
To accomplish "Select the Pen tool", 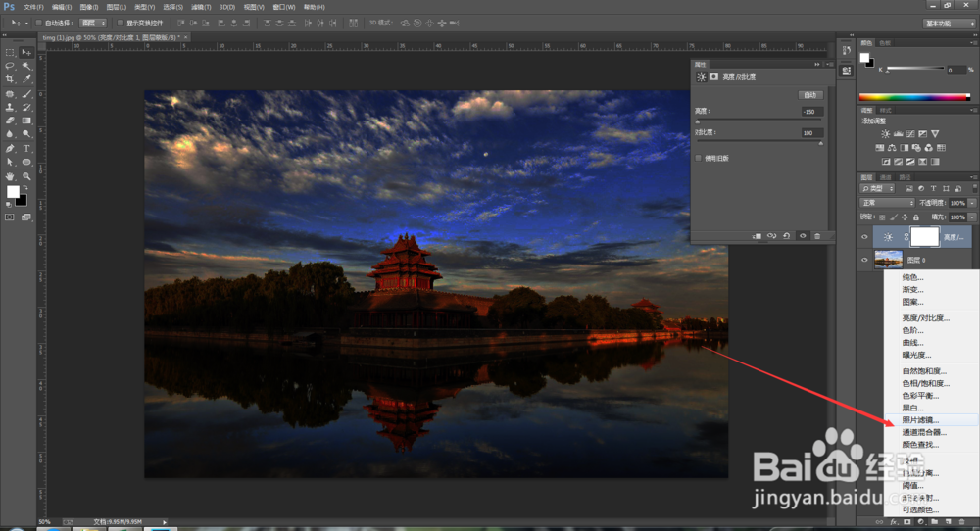I will pos(10,149).
